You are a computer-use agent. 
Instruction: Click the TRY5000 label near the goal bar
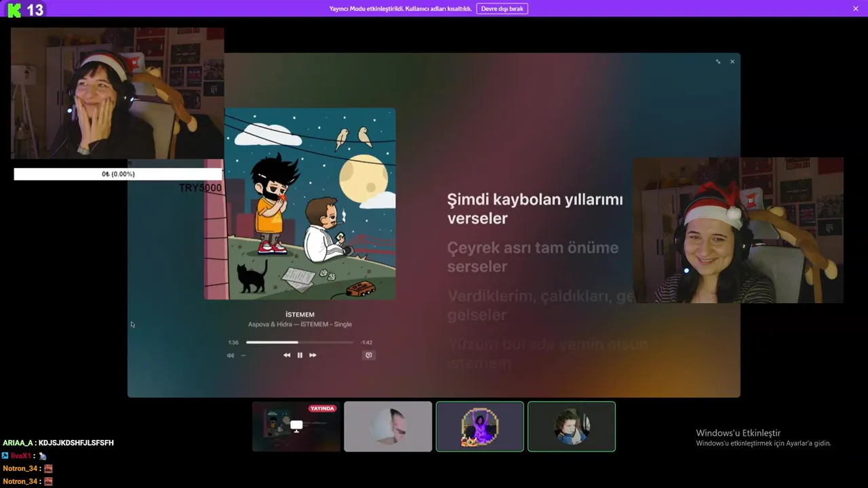200,188
